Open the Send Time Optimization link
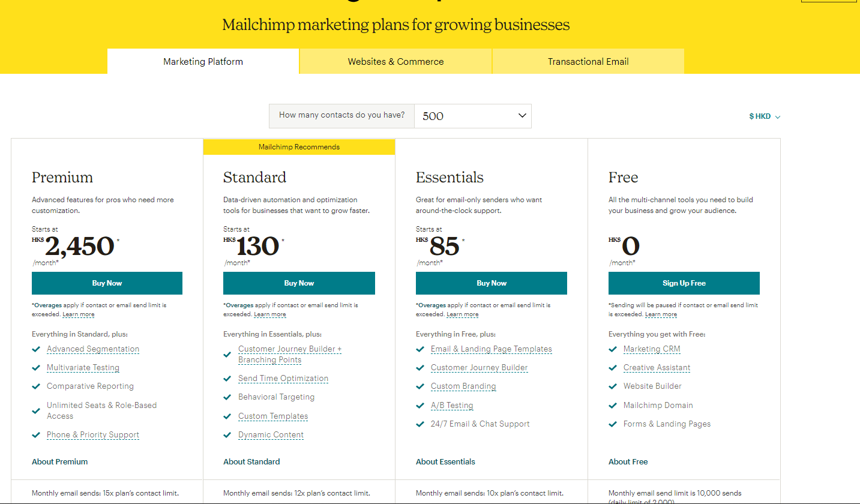 283,379
